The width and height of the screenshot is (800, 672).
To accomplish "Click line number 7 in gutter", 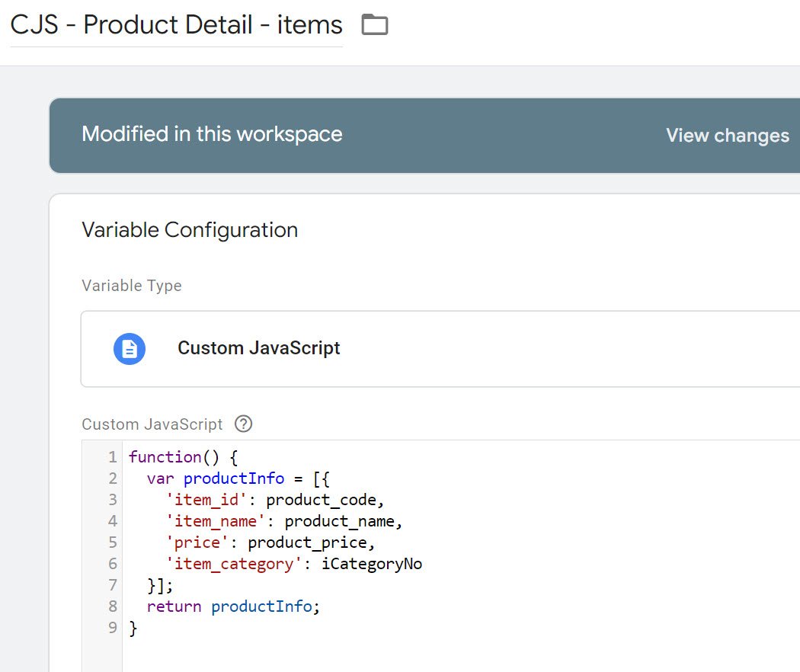I will (112, 585).
